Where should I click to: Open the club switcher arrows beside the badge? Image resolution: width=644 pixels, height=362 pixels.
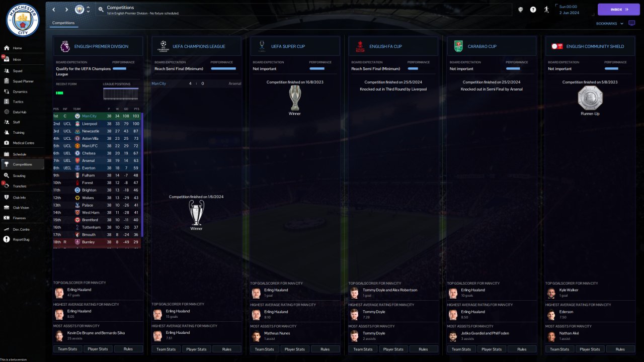[89, 10]
